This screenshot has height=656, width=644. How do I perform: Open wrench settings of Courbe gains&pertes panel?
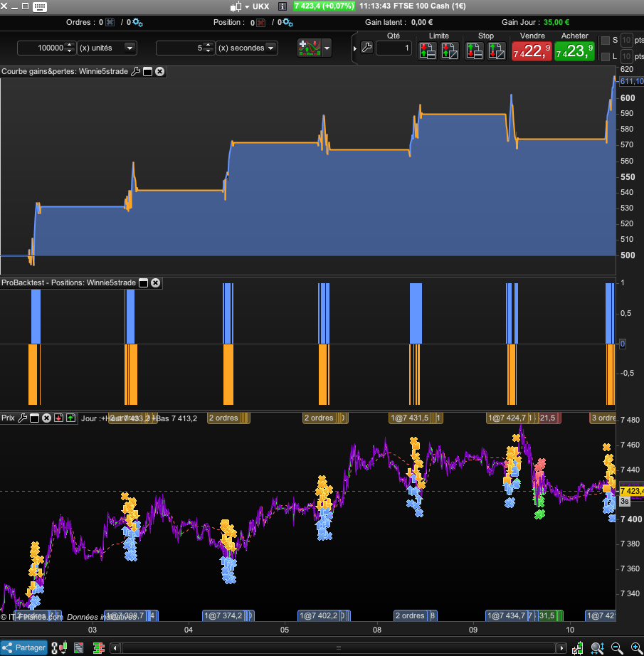coord(135,72)
